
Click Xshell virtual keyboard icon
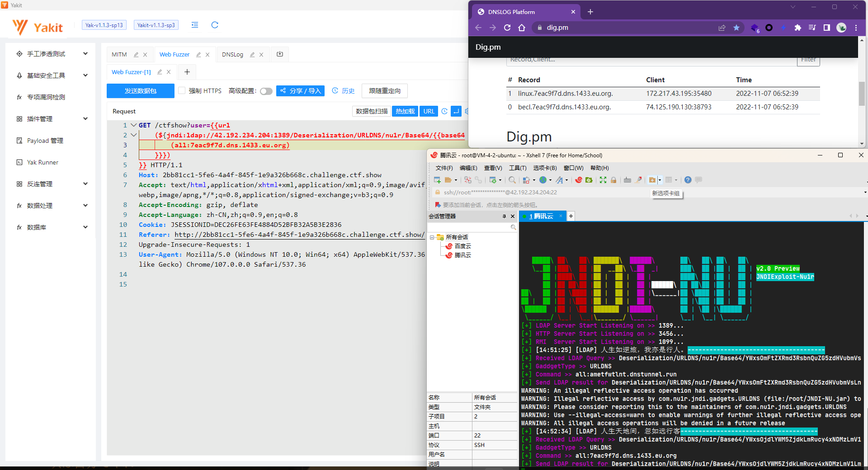pos(627,180)
